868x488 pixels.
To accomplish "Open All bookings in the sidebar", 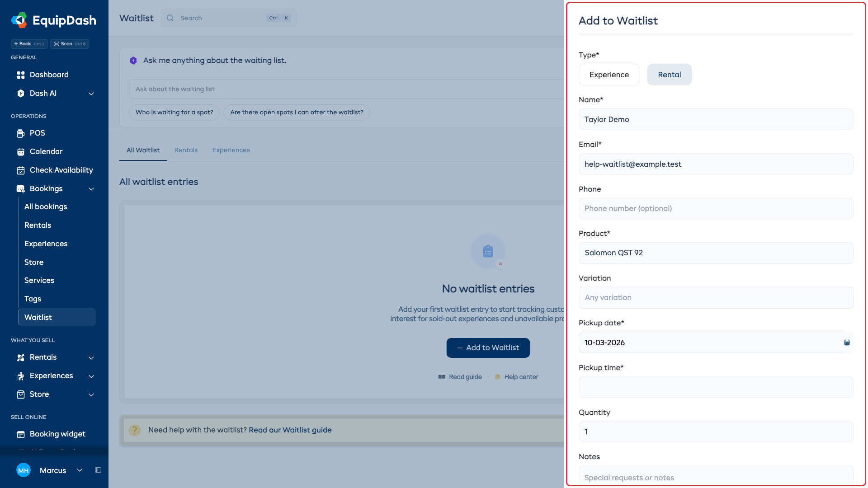I will click(46, 206).
